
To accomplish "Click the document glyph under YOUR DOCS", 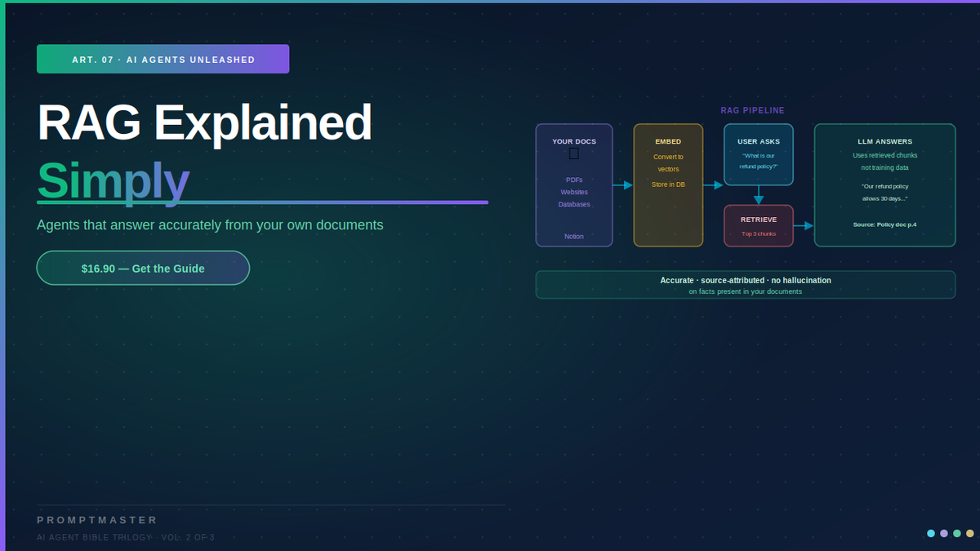I will click(574, 153).
